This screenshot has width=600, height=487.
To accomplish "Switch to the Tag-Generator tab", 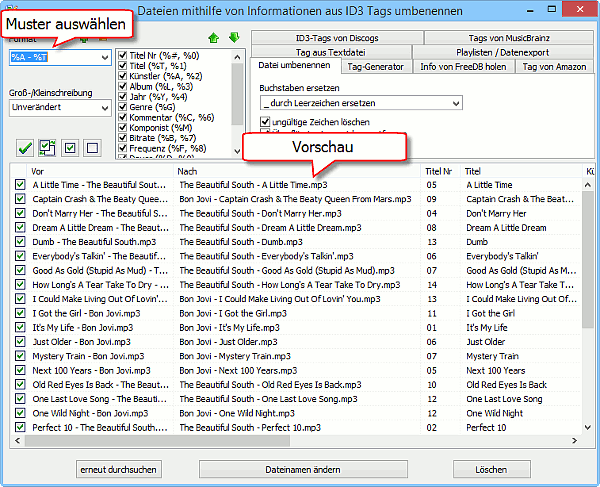I will (x=375, y=66).
